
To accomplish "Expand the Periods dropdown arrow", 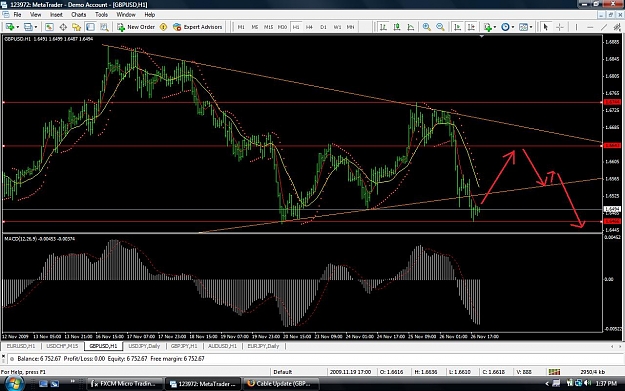I will [x=513, y=27].
